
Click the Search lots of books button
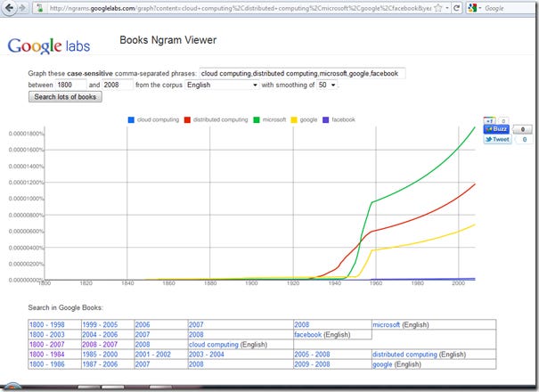pos(65,97)
